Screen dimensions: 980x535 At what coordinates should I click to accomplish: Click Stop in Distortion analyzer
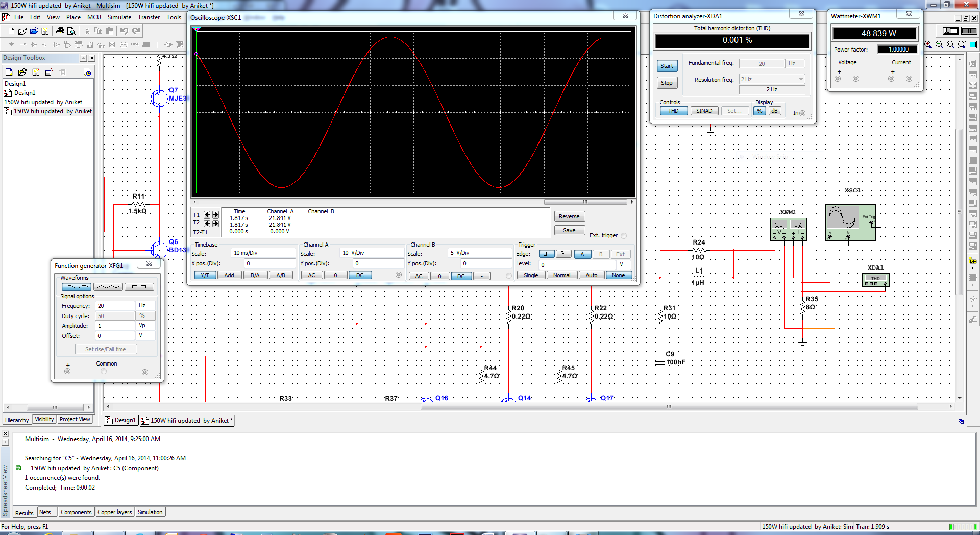click(667, 83)
